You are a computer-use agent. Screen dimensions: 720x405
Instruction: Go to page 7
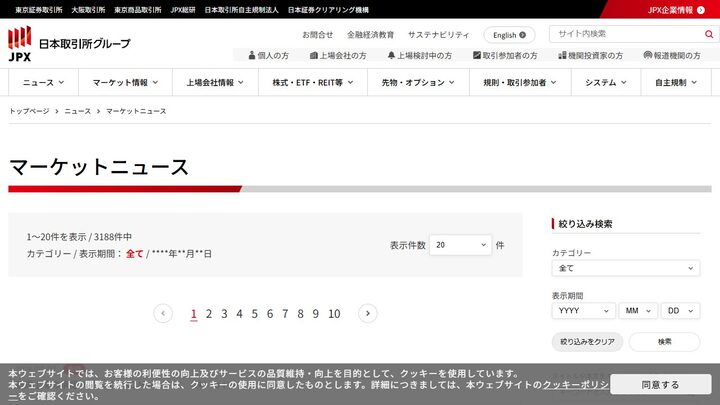[x=285, y=314]
